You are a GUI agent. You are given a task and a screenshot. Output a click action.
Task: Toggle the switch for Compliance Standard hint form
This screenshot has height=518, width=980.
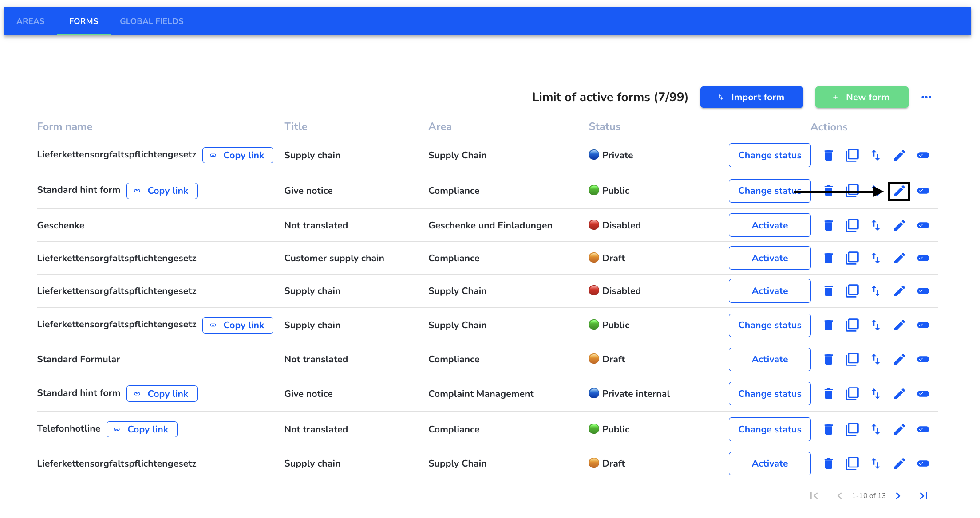(x=923, y=191)
